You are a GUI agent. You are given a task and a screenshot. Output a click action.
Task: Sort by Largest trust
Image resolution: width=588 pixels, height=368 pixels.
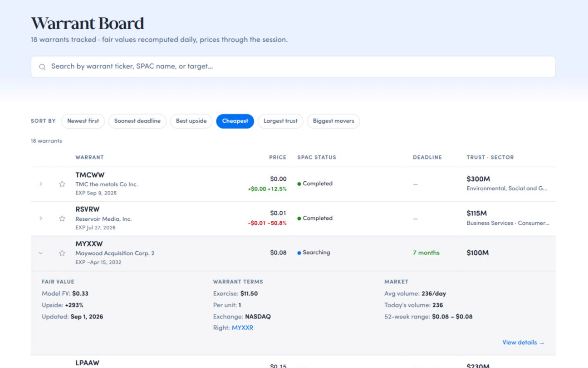280,121
